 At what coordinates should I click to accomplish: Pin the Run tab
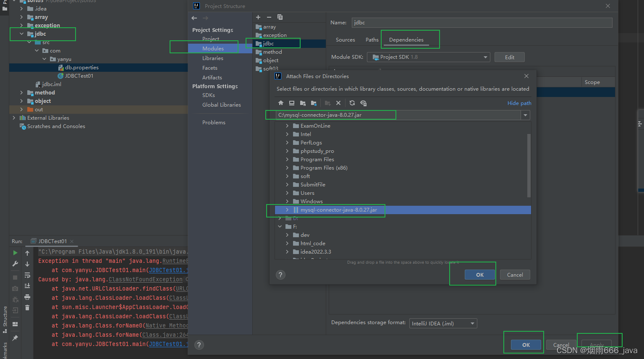(15, 338)
